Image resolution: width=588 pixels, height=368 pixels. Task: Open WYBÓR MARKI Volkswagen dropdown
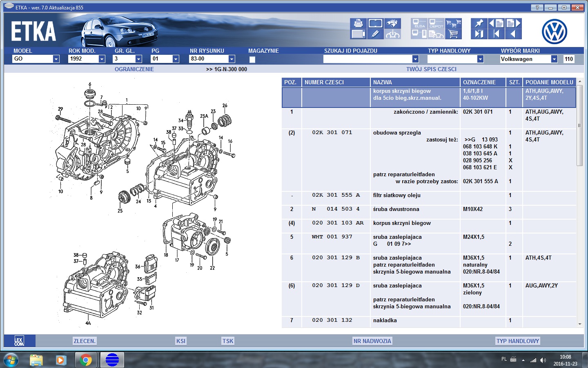point(554,59)
